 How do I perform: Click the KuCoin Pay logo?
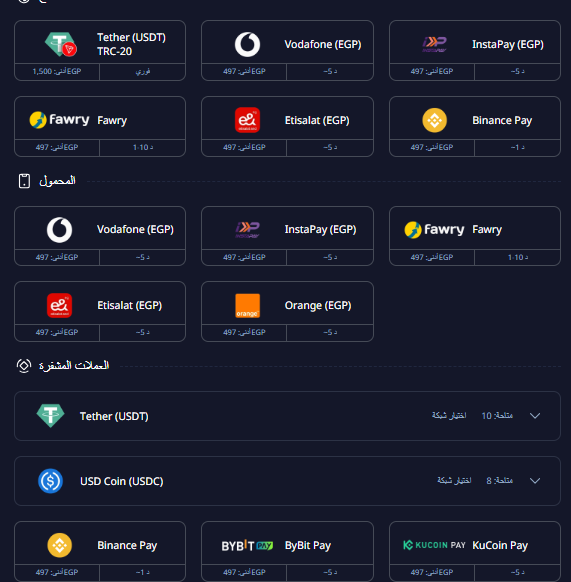(434, 545)
